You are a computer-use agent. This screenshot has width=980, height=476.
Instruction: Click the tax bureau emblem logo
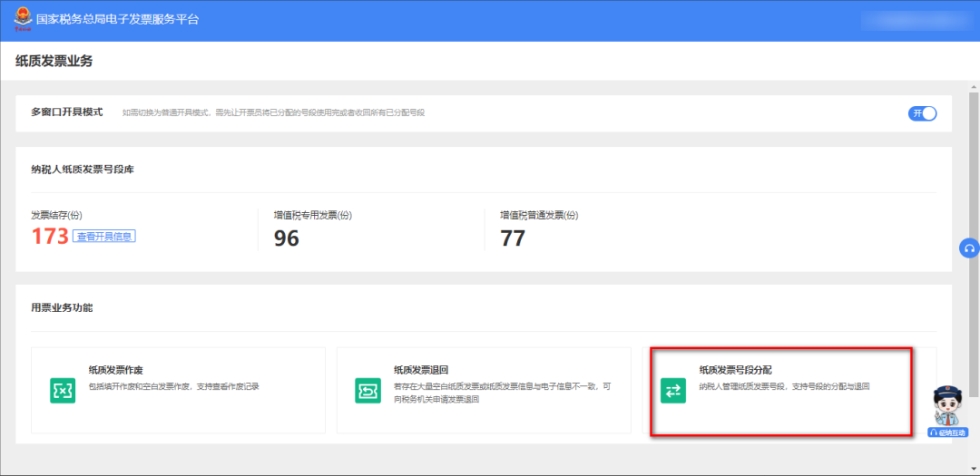18,19
